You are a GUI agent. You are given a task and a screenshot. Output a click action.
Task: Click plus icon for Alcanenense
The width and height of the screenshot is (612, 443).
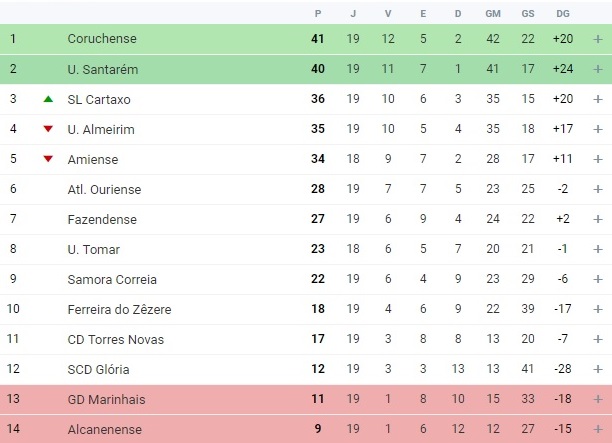[598, 429]
